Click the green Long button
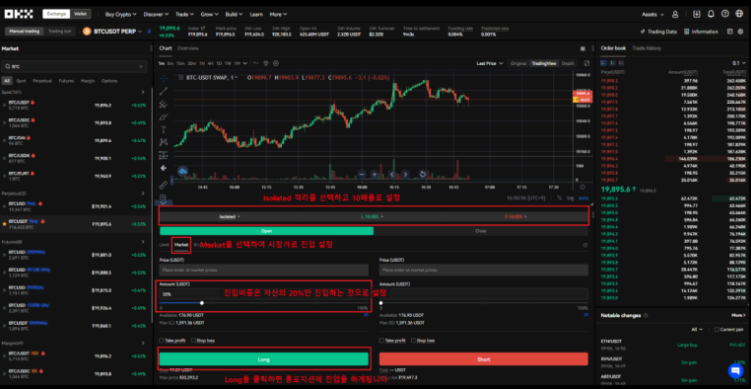 [x=264, y=359]
